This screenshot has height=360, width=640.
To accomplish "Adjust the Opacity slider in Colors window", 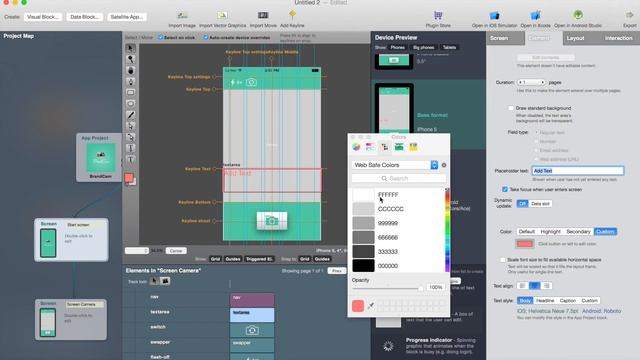I will (387, 288).
